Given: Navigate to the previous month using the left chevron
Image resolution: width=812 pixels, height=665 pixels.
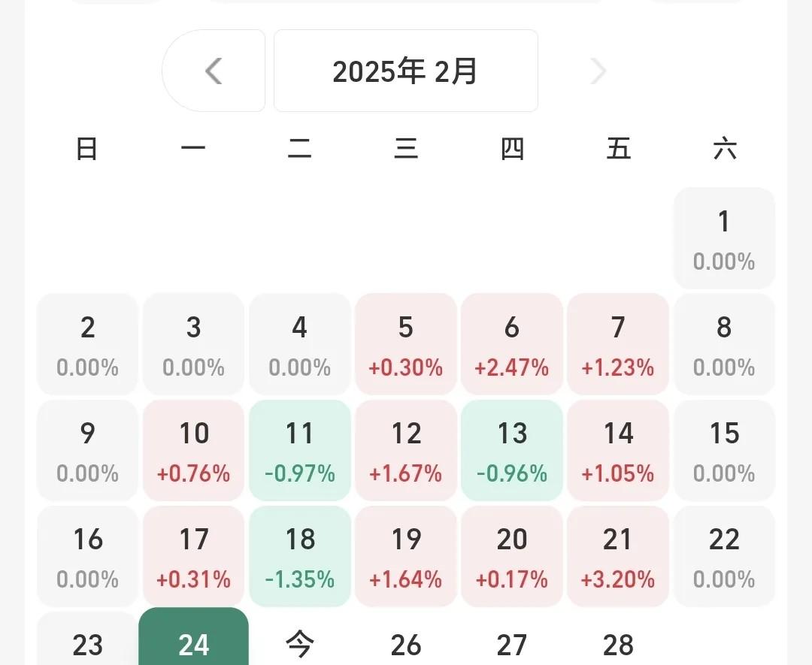Looking at the screenshot, I should tap(214, 71).
